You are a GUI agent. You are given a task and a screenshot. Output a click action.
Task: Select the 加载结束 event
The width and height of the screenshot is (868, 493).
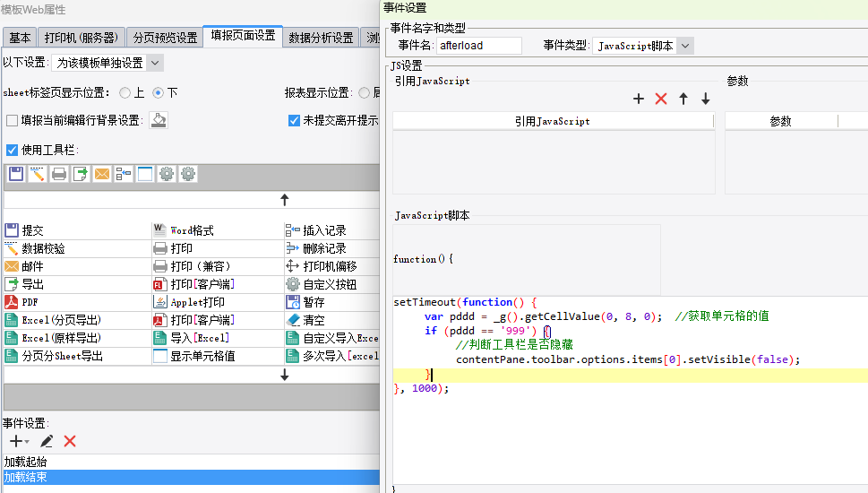point(192,477)
